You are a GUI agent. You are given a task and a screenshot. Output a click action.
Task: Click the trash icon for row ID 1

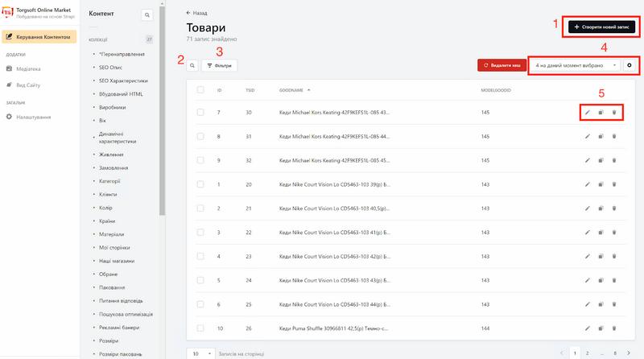[x=613, y=185]
